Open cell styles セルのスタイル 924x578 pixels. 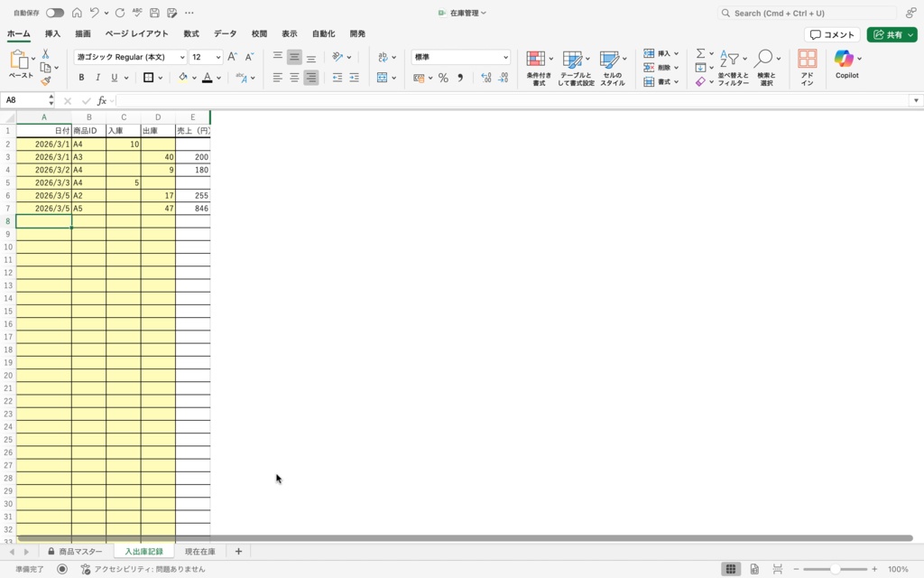(613, 68)
